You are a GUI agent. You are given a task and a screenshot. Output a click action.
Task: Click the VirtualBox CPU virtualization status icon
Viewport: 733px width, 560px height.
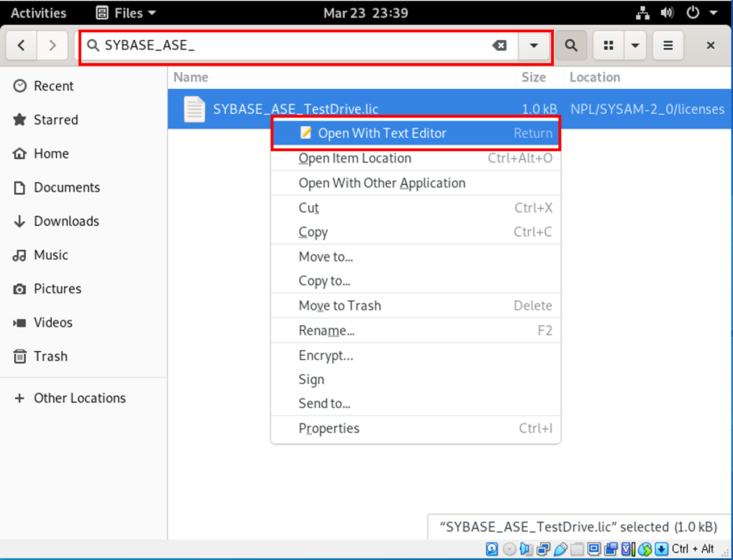[x=628, y=549]
